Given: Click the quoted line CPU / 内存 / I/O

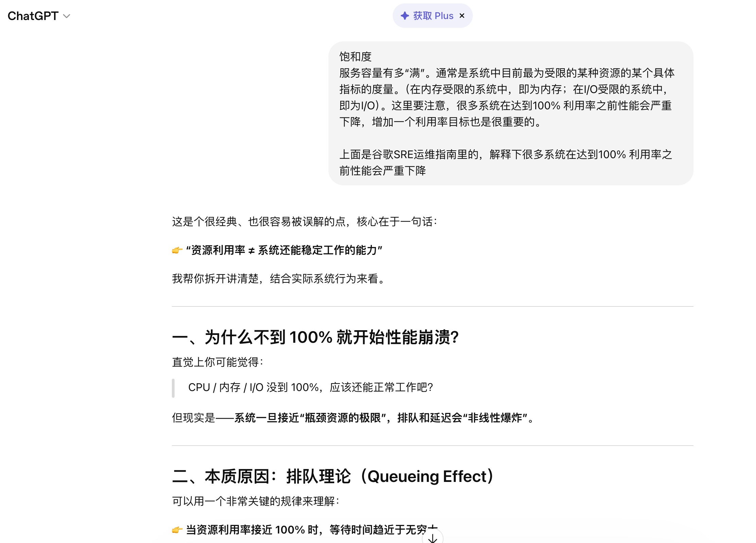Looking at the screenshot, I should (x=310, y=388).
